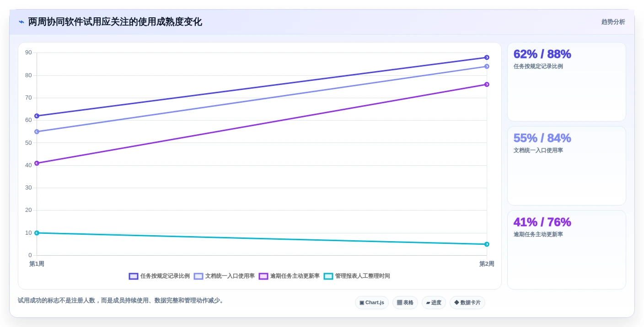Click the 第1周 point at 10 on teal line

(x=37, y=233)
